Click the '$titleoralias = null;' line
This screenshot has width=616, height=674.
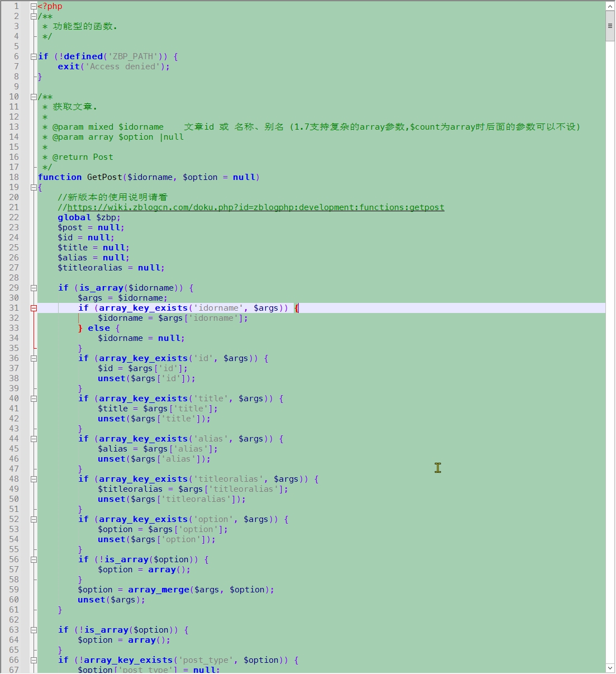point(111,268)
